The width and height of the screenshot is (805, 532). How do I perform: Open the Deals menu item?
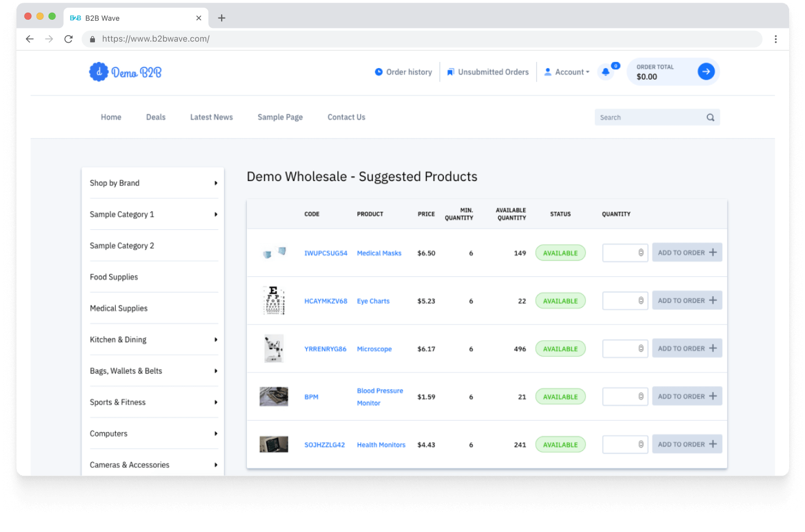pyautogui.click(x=156, y=117)
